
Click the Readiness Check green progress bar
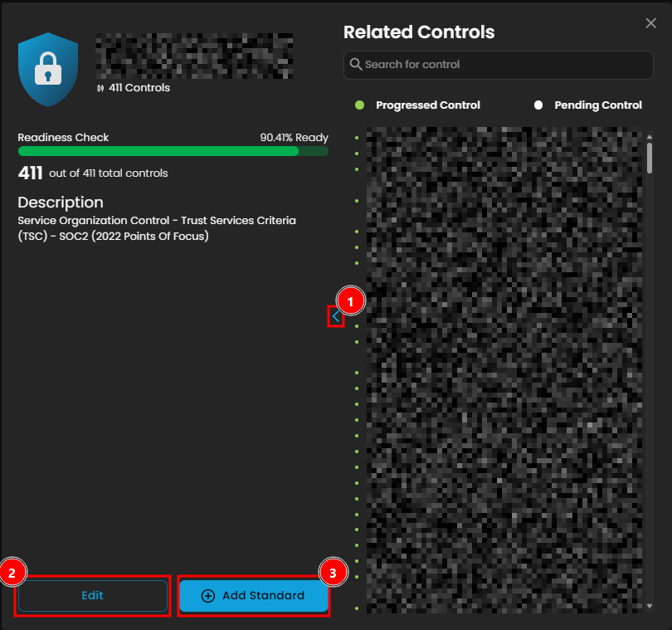(x=158, y=151)
